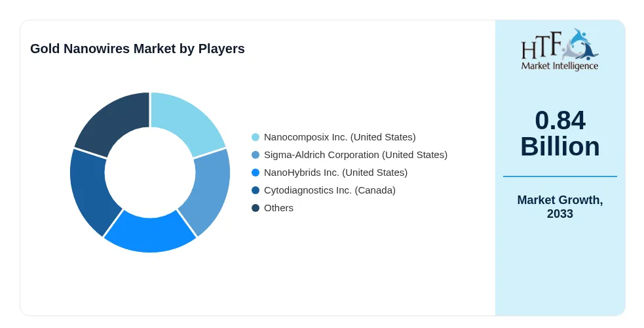Image resolution: width=644 pixels, height=328 pixels.
Task: Click the 0.84 Billion market value
Action: (559, 133)
